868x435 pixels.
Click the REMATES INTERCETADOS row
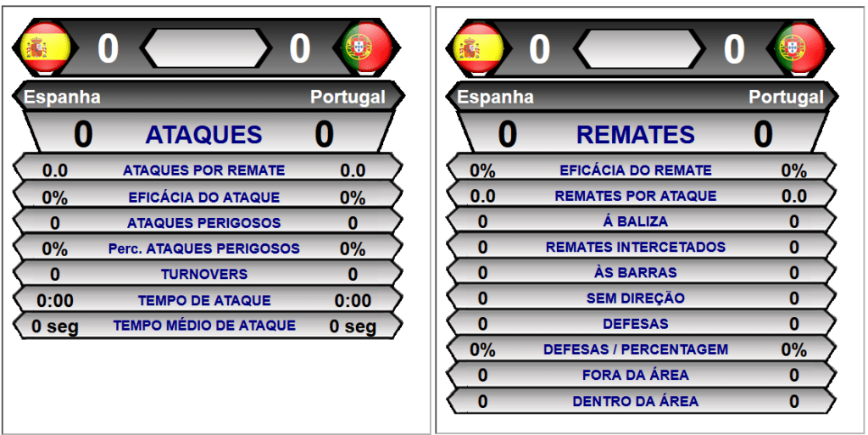(641, 245)
